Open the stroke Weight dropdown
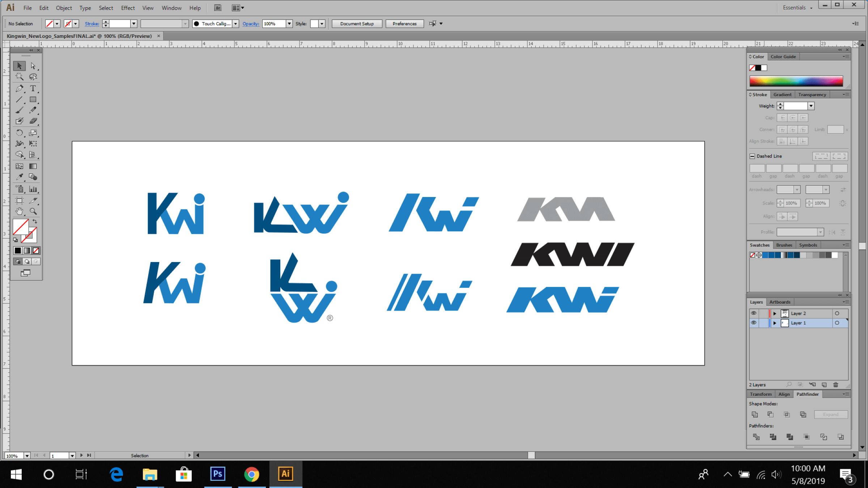The width and height of the screenshot is (868, 488). [811, 106]
